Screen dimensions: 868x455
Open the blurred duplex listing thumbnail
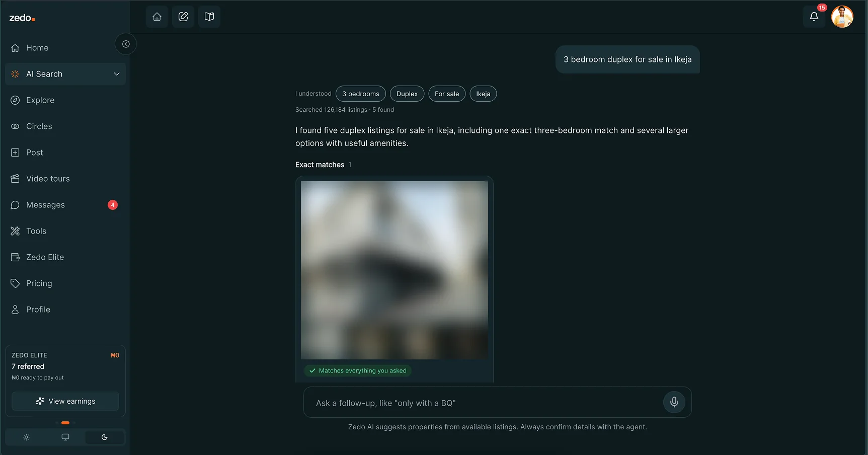[394, 270]
